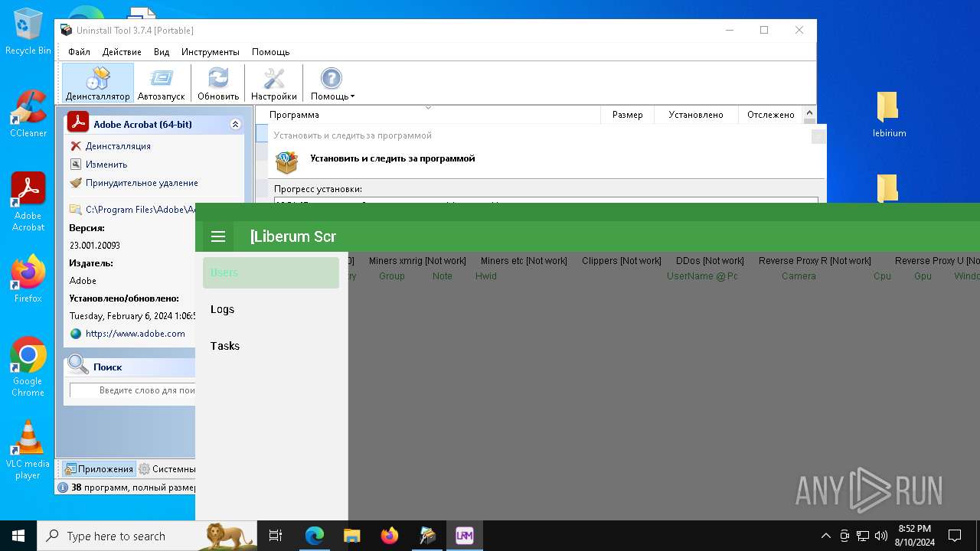Select Tasks in Liberum side drawer
The image size is (980, 551).
[271, 346]
